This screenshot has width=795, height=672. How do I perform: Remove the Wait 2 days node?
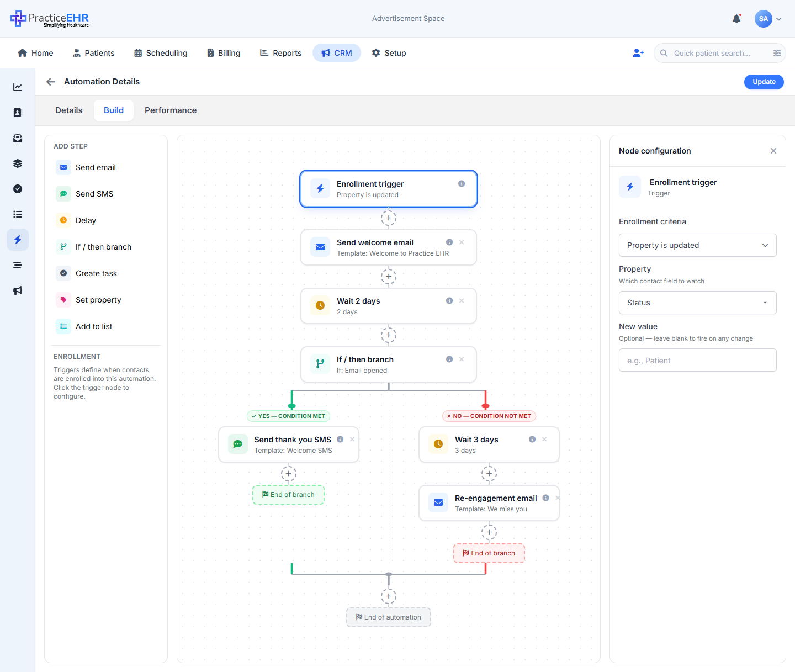point(462,301)
